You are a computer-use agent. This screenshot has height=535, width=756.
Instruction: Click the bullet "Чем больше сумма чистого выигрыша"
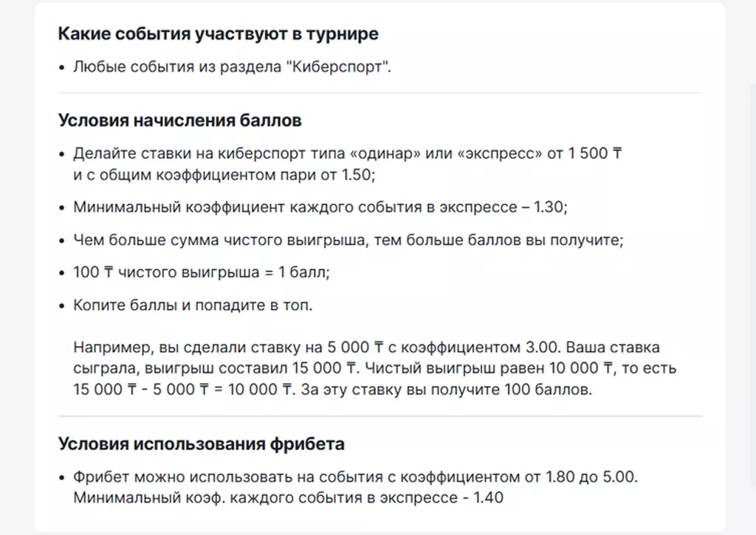[348, 240]
